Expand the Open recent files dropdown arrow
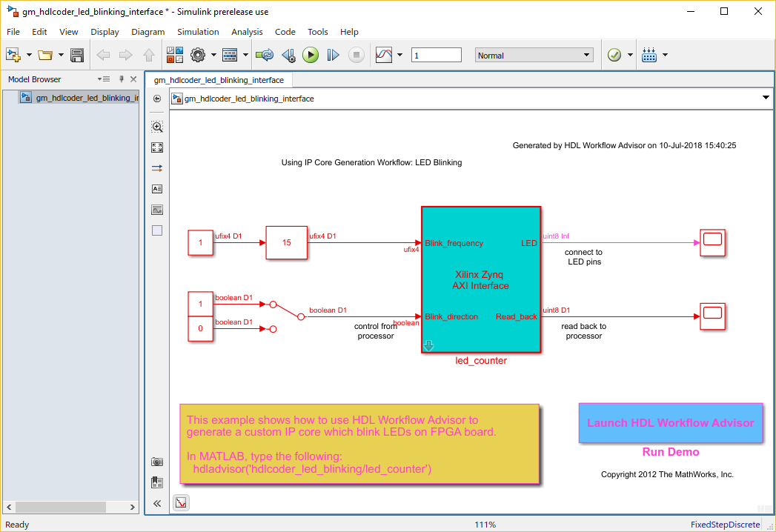The image size is (776, 532). tap(61, 55)
